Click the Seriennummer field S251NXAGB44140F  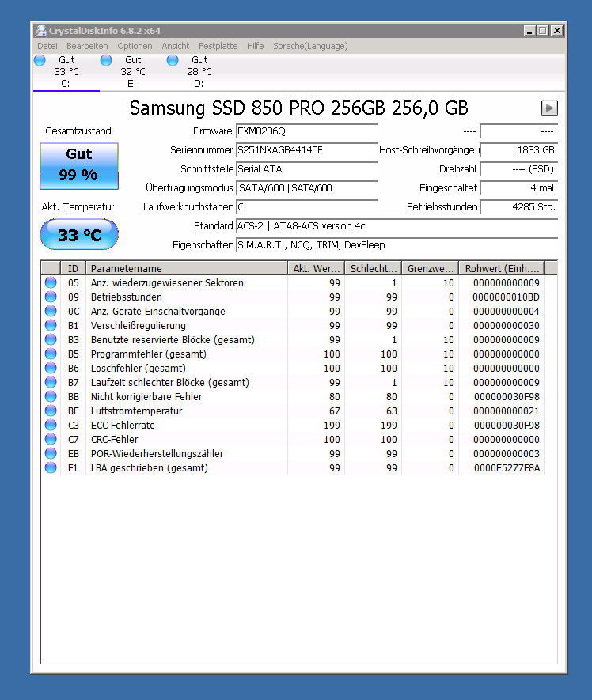pos(306,150)
